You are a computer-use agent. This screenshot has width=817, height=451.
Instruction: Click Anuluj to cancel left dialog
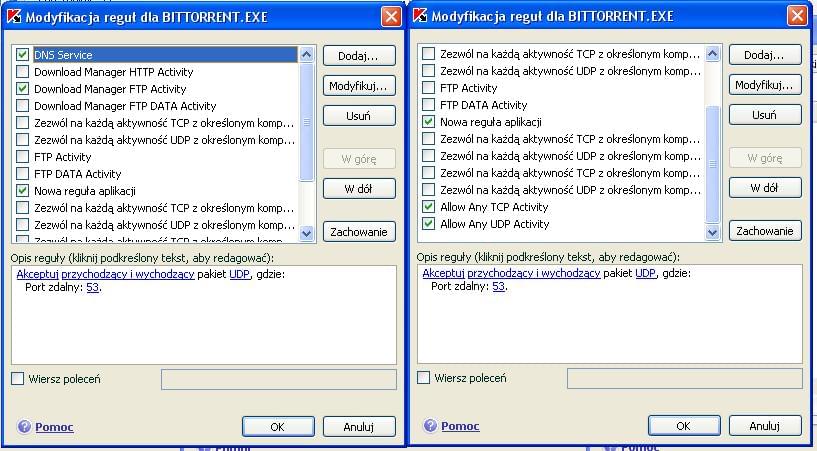(x=359, y=427)
